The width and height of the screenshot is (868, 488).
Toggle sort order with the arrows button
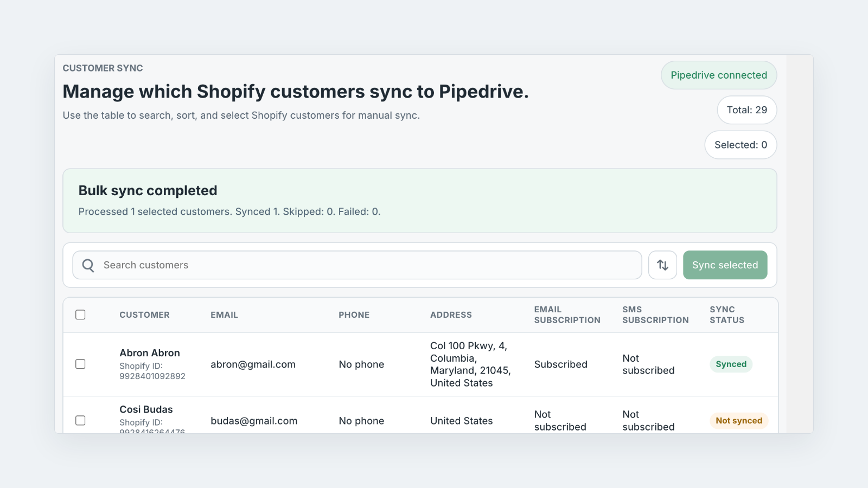[x=662, y=265]
